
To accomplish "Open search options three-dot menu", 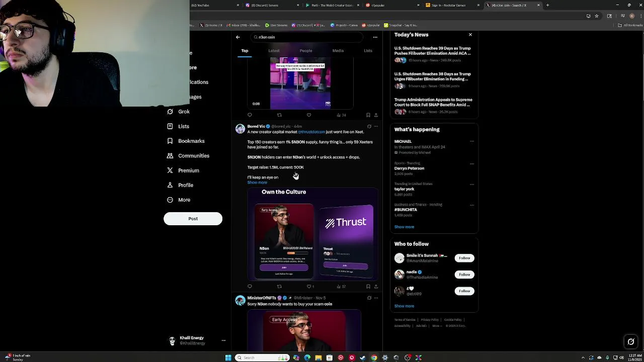I will click(x=375, y=37).
